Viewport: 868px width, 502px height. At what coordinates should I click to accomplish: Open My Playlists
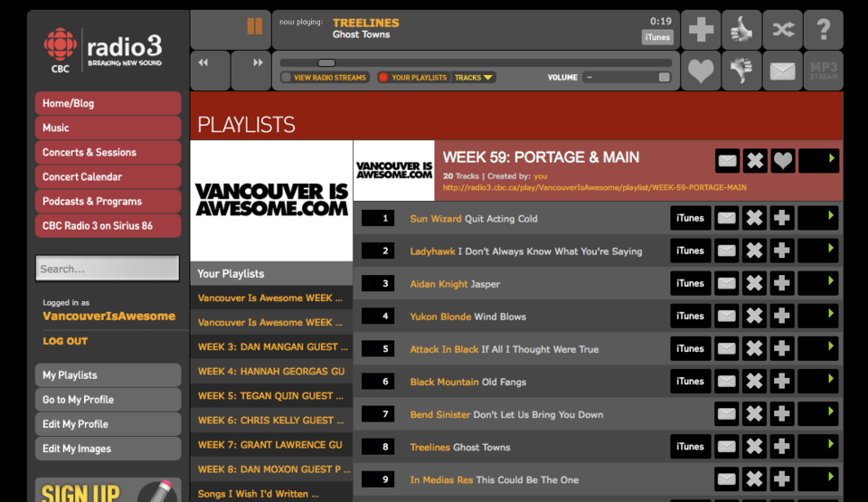click(x=108, y=375)
